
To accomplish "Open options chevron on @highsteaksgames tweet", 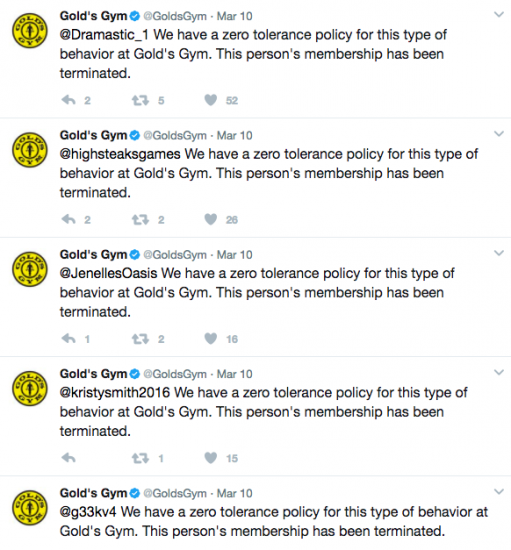I will pos(499,134).
